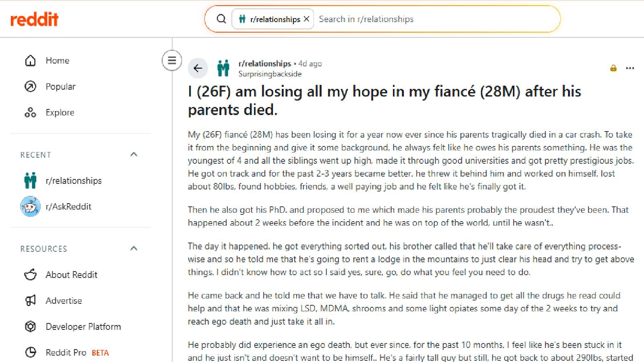
Task: Click the r/relationships community avatar in post header
Action: (x=223, y=68)
